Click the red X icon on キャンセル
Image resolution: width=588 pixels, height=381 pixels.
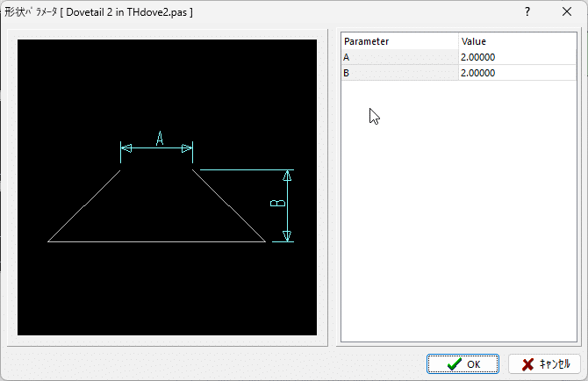[x=527, y=364]
